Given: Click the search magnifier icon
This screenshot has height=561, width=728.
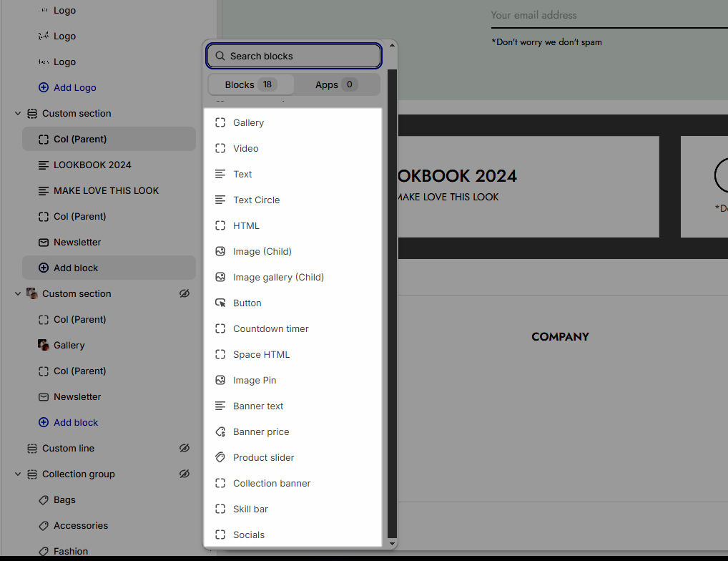Looking at the screenshot, I should (x=220, y=57).
